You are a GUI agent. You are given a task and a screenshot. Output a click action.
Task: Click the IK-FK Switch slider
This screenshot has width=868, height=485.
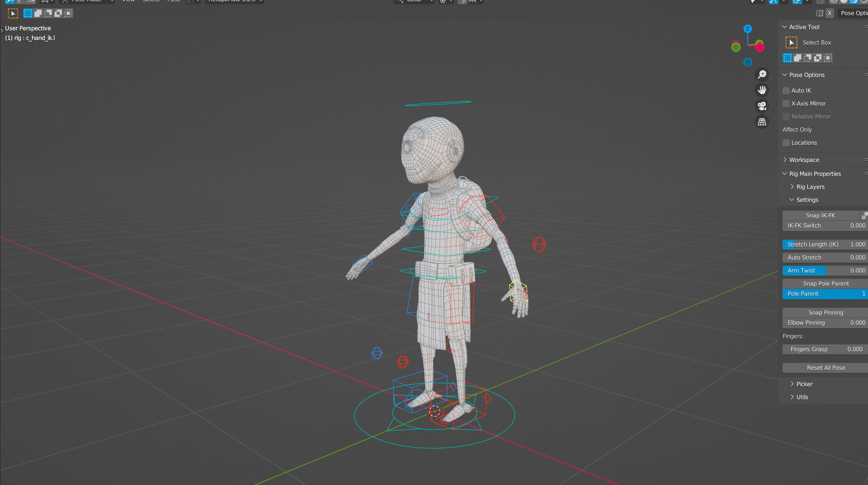(825, 225)
